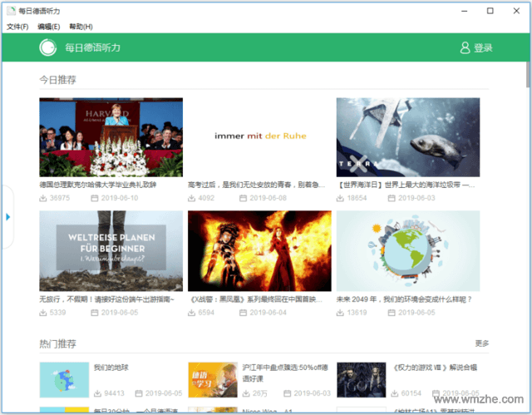Click calendar icon in the 我们的地球 row

point(139,393)
